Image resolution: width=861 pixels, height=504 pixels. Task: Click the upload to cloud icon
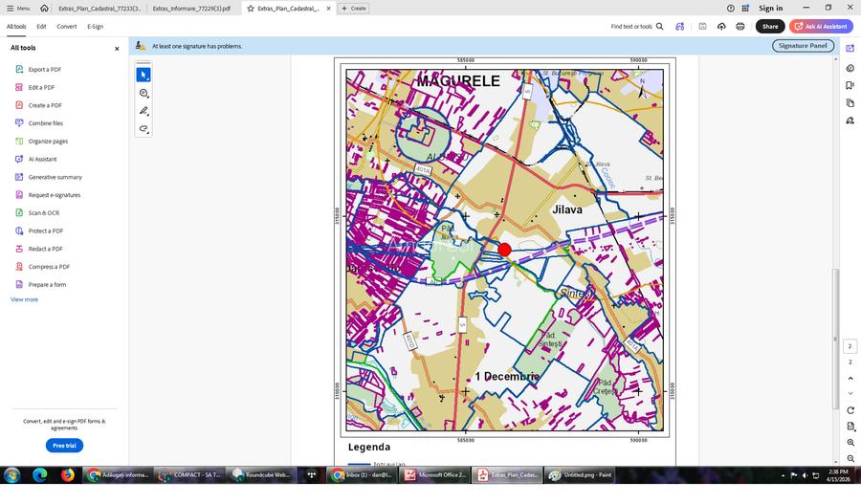[721, 27]
